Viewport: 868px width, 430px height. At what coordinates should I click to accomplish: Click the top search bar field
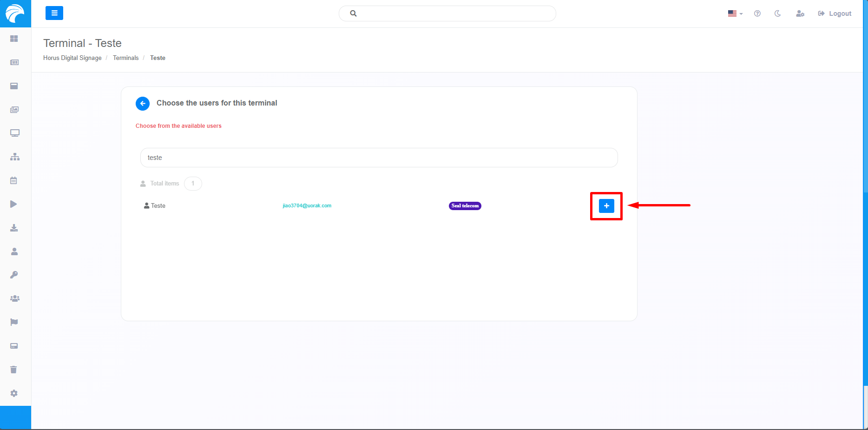tap(447, 13)
